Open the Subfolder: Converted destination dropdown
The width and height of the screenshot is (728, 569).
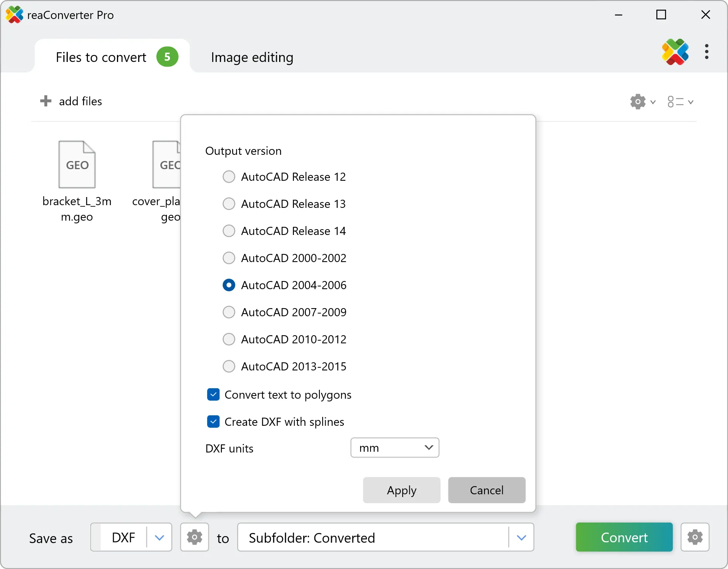tap(522, 537)
